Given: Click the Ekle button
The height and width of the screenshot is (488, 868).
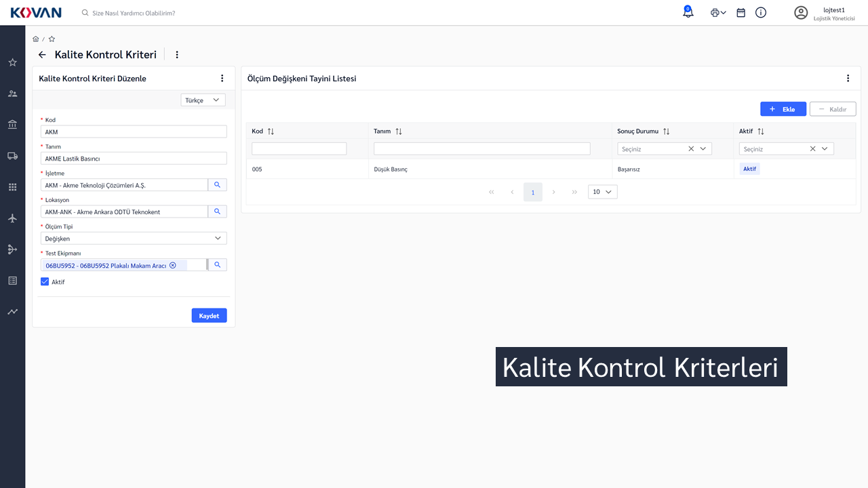Looking at the screenshot, I should [783, 109].
